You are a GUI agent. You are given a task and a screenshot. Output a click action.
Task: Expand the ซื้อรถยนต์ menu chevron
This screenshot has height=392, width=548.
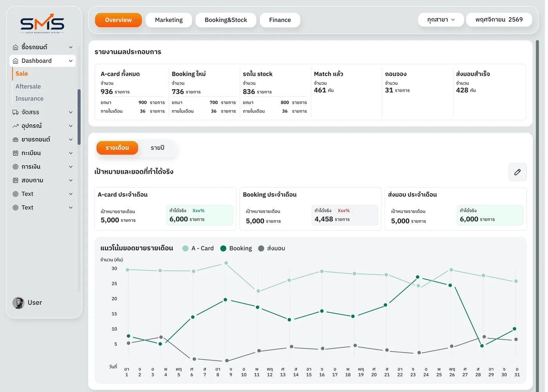(71, 47)
